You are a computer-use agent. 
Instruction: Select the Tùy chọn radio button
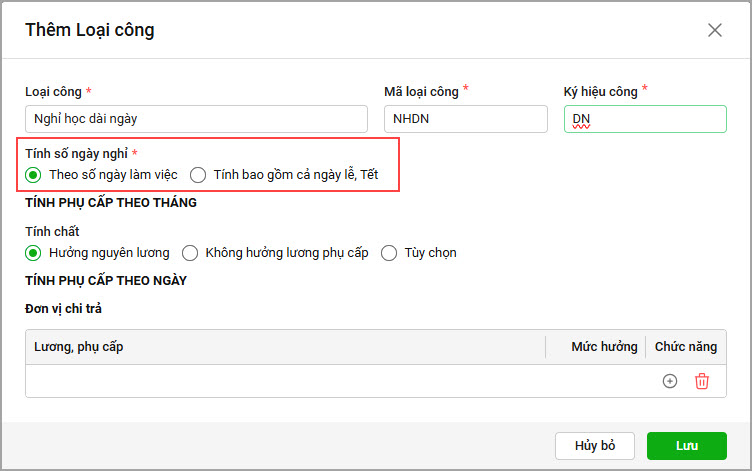pyautogui.click(x=389, y=253)
